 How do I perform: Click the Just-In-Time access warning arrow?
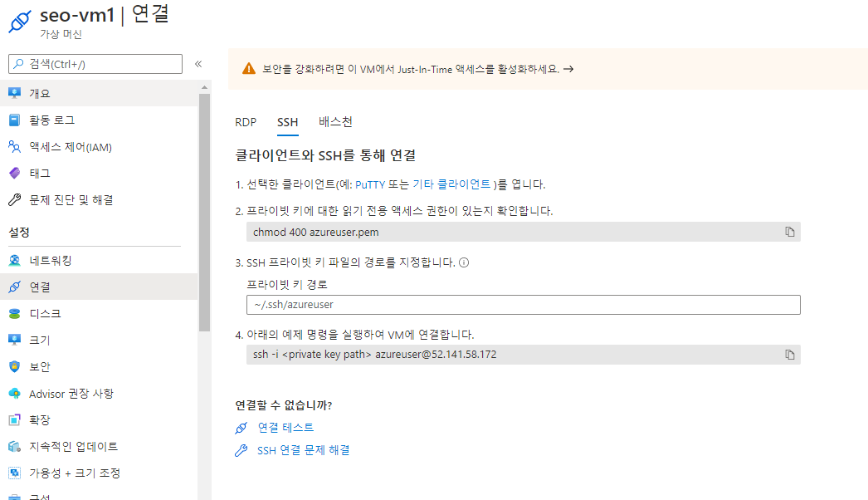568,69
